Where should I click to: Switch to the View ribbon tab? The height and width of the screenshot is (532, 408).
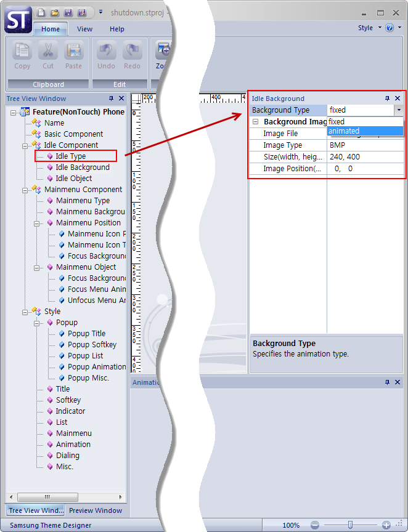85,29
